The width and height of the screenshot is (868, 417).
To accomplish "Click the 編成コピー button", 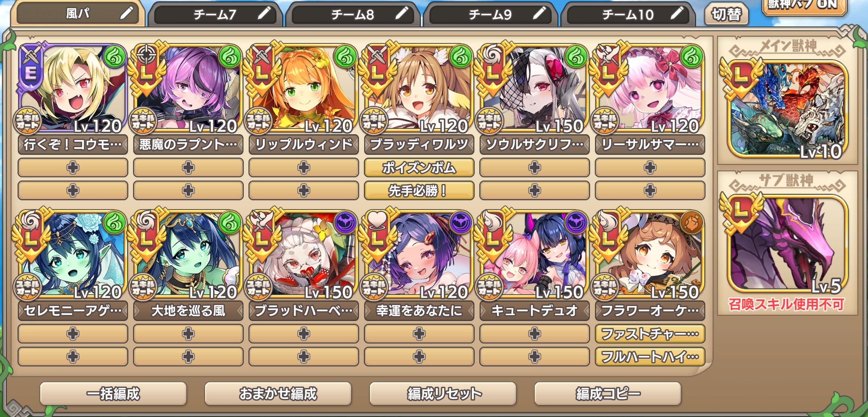I will 608,394.
